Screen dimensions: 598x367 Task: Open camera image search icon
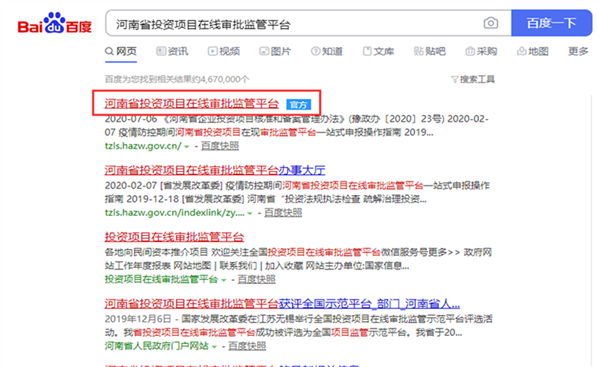coord(490,23)
